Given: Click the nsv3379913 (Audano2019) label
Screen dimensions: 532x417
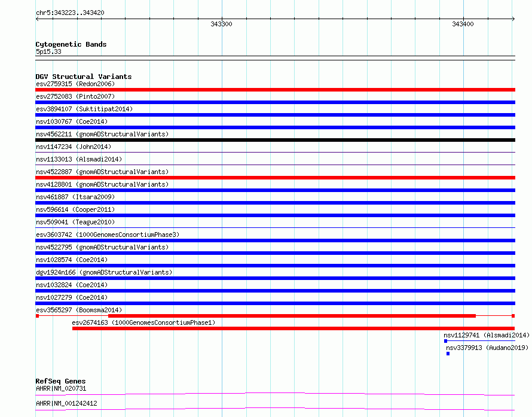Looking at the screenshot, I should pos(487,348).
